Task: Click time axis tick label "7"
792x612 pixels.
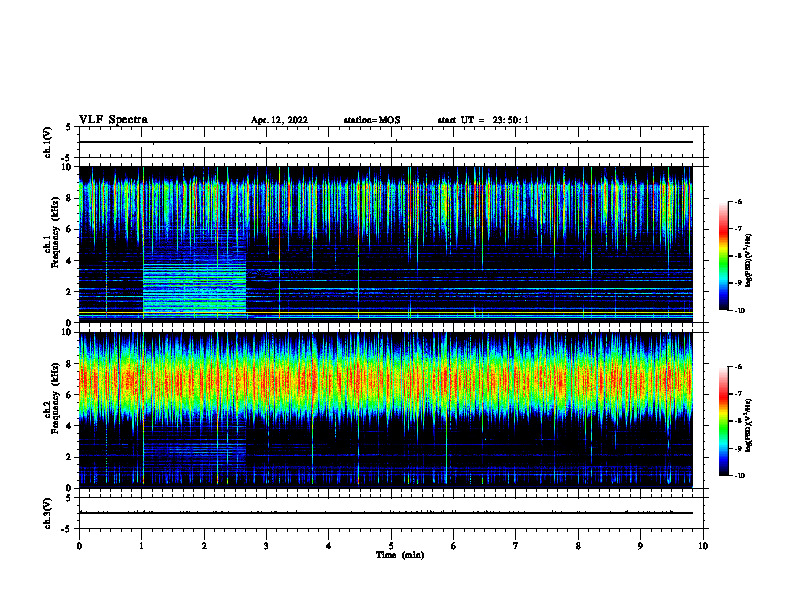Action: (x=516, y=546)
